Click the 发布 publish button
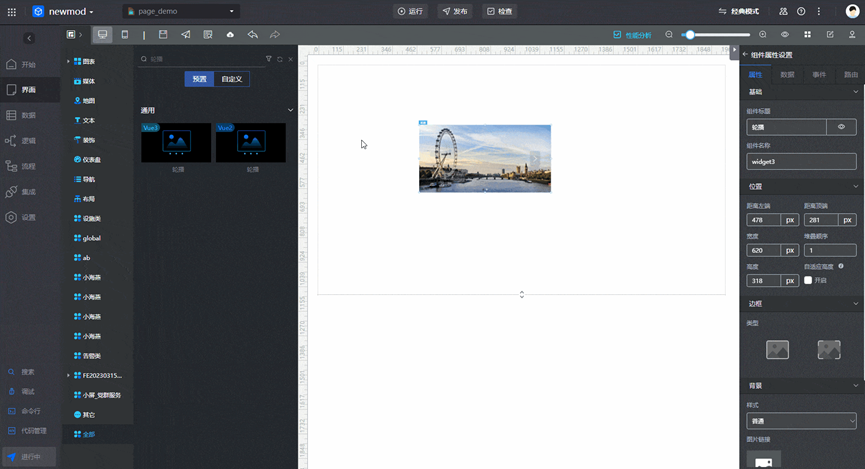The image size is (865, 469). click(455, 11)
